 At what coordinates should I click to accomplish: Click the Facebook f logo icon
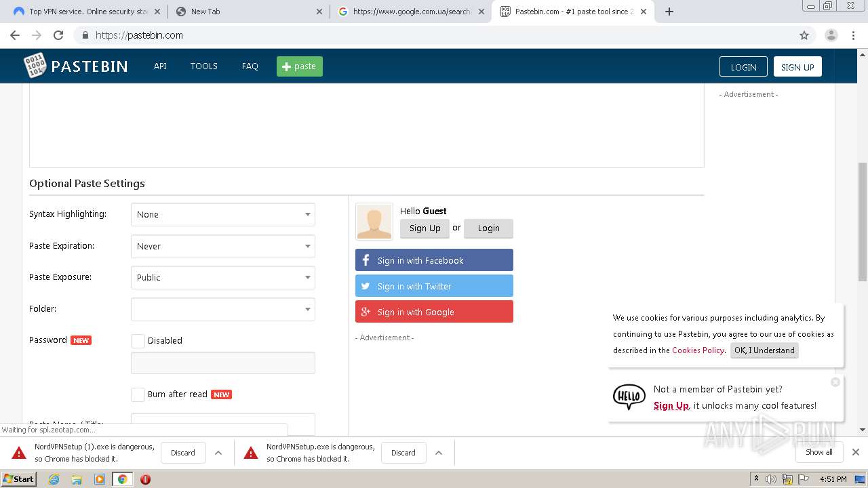pos(366,260)
